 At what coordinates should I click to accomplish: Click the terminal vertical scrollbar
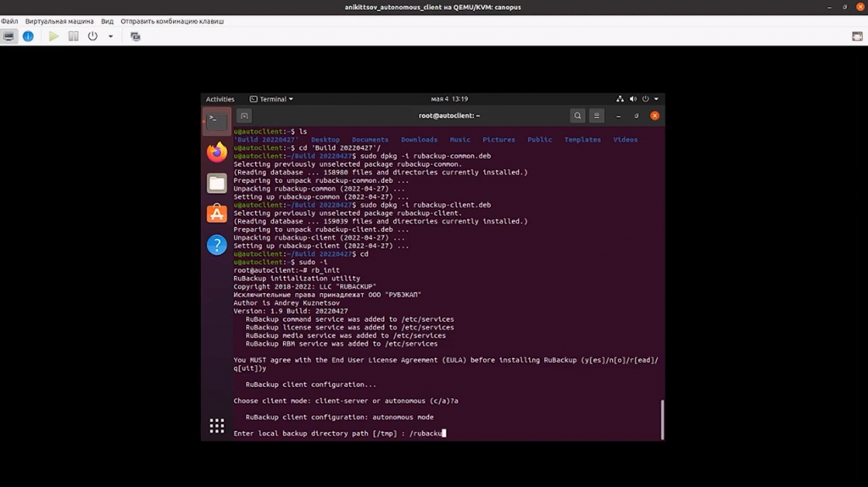662,419
